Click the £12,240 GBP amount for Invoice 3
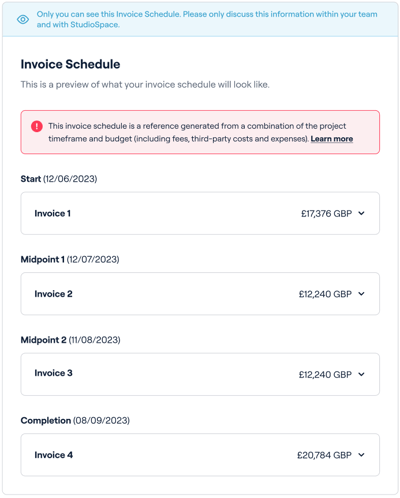The image size is (400, 498). 325,375
